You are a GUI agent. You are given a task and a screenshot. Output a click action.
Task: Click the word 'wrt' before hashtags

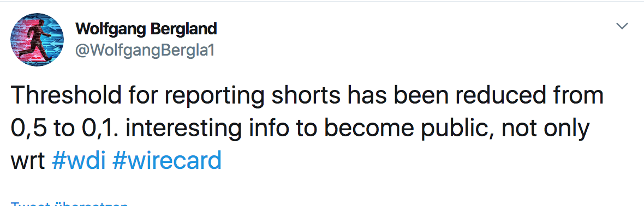[28, 161]
